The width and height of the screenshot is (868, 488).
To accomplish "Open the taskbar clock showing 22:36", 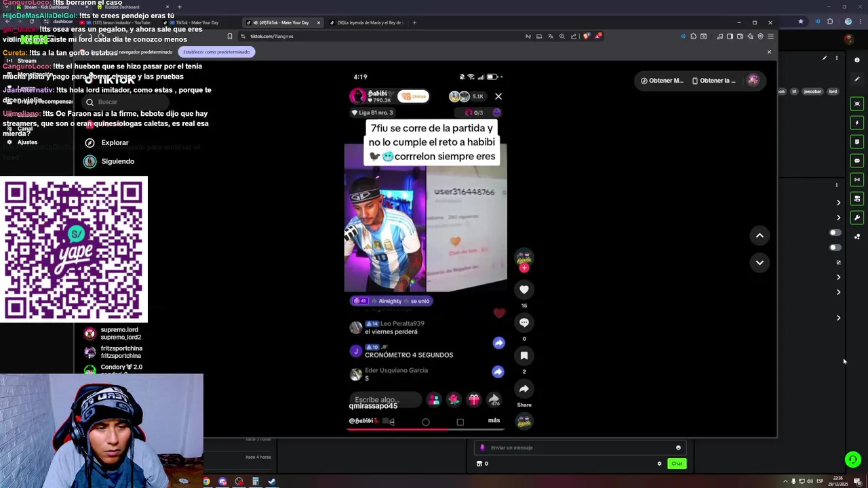I will [x=839, y=481].
